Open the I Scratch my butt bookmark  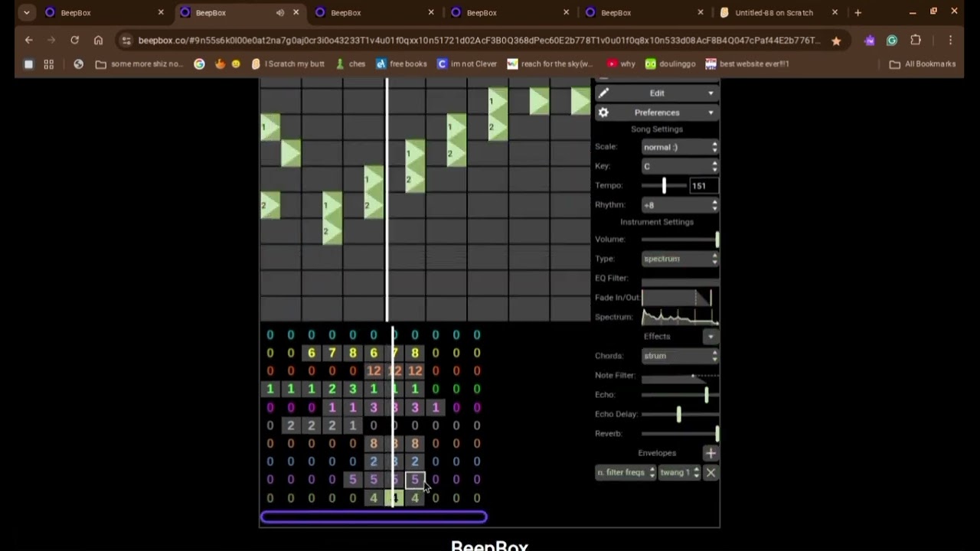[x=288, y=64]
